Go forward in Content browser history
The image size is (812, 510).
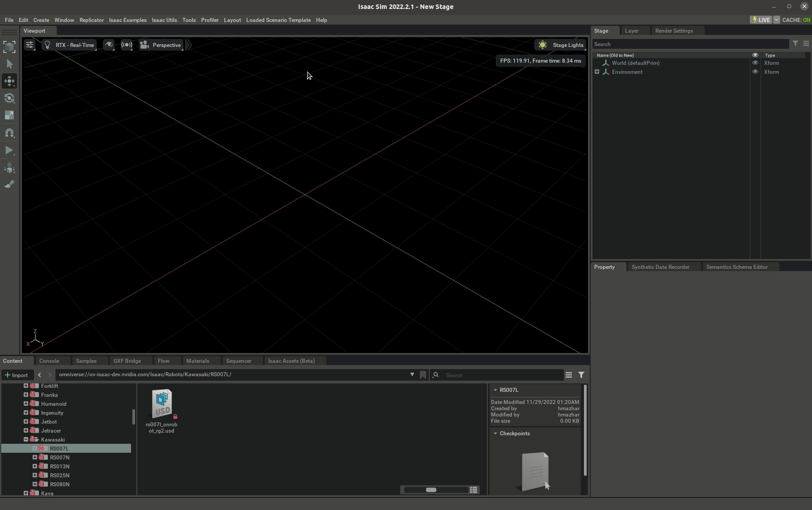pyautogui.click(x=50, y=375)
